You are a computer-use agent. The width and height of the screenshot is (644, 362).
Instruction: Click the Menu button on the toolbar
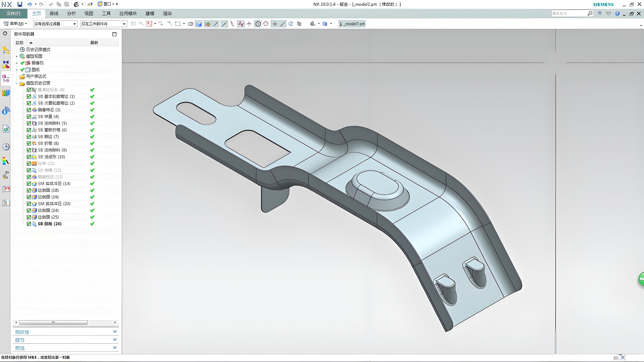[x=15, y=24]
